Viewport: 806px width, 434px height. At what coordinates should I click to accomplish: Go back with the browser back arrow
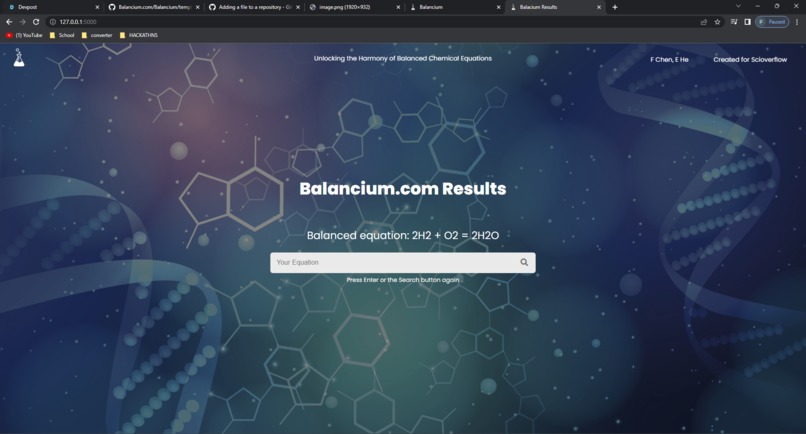(9, 22)
